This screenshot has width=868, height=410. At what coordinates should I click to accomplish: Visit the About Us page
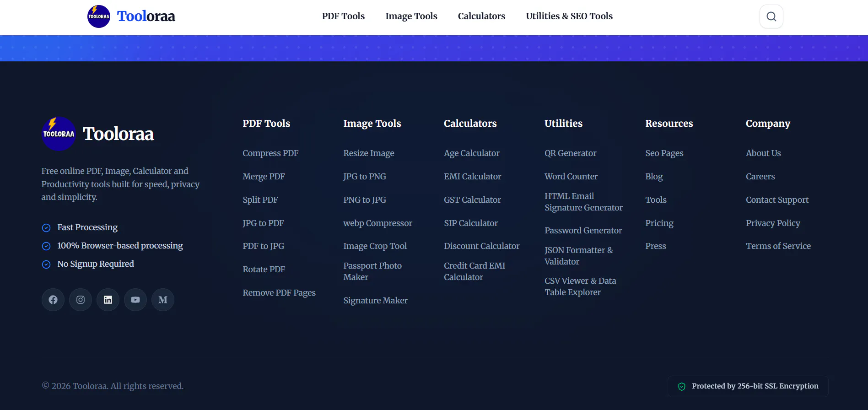pos(763,153)
